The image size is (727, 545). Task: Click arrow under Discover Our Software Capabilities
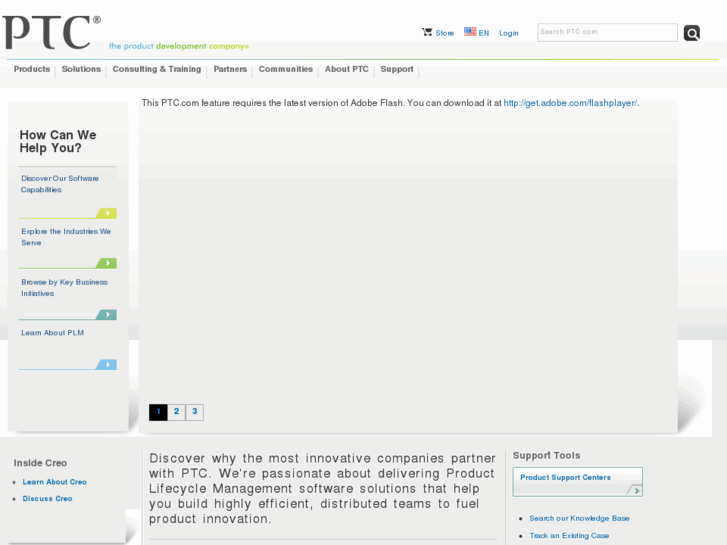(107, 213)
